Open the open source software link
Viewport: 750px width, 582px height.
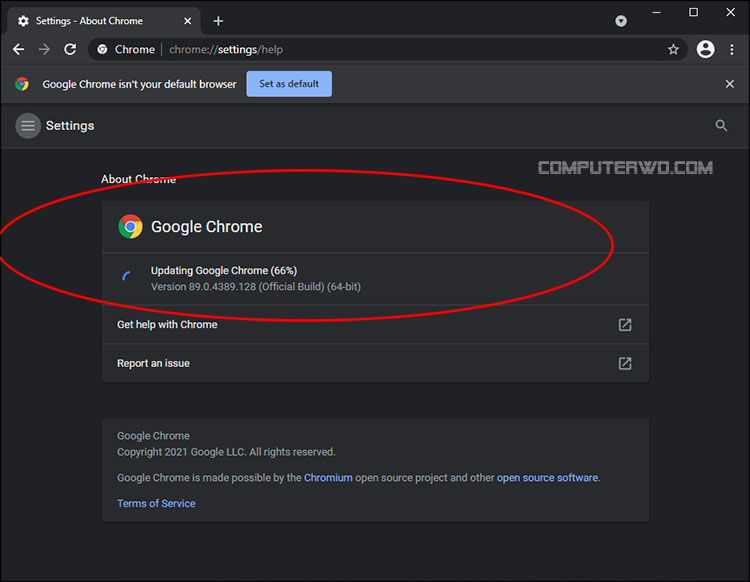(x=547, y=478)
